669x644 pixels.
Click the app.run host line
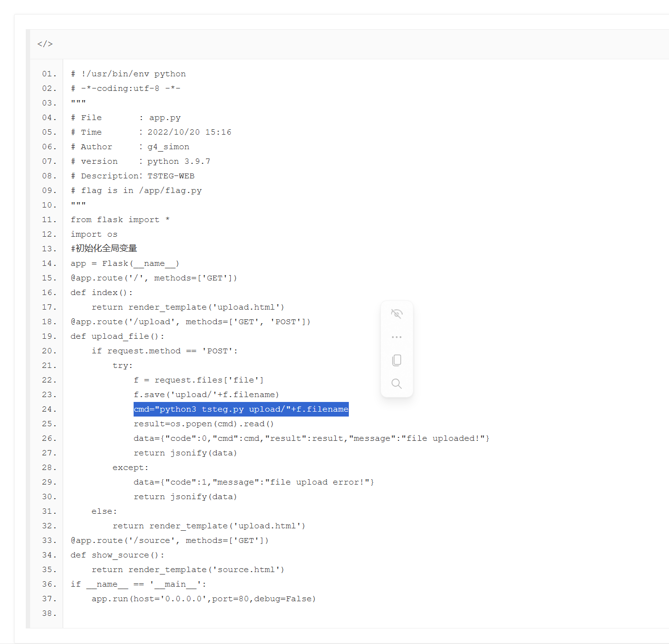click(x=204, y=599)
